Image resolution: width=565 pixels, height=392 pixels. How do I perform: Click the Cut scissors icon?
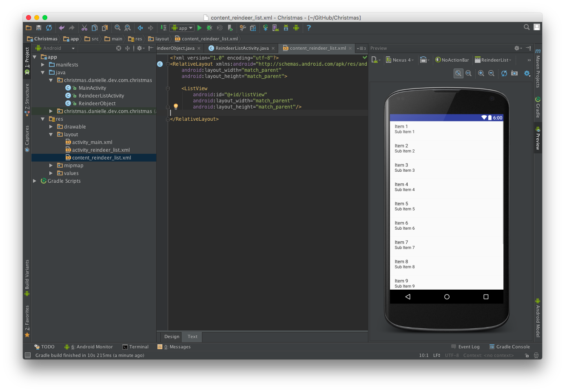click(84, 28)
